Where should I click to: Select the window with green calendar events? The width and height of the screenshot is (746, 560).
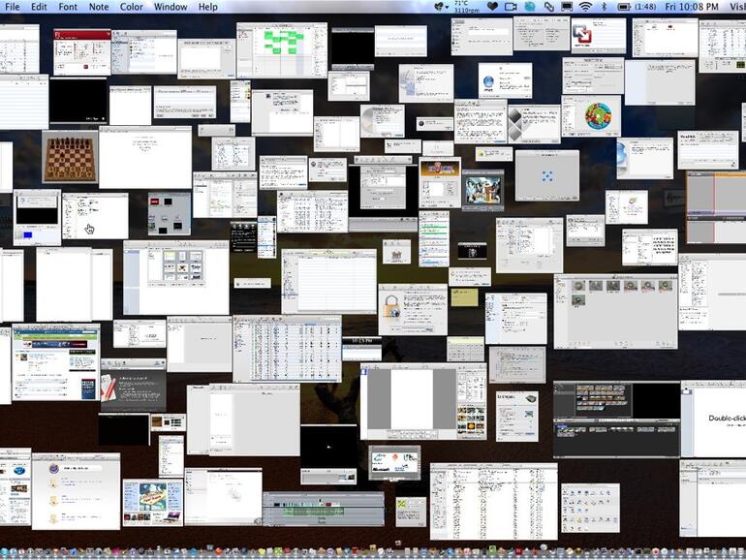pyautogui.click(x=281, y=49)
